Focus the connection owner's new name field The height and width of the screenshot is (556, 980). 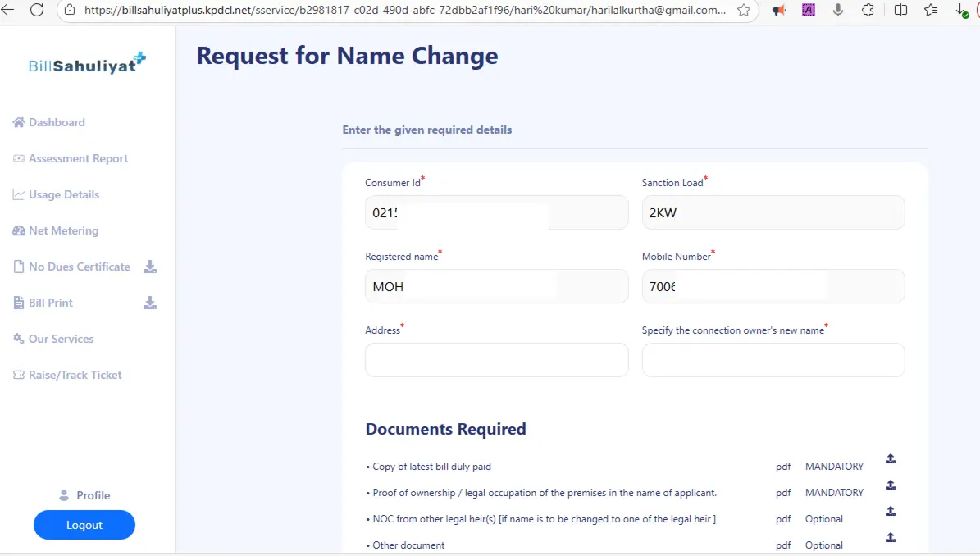pos(773,360)
